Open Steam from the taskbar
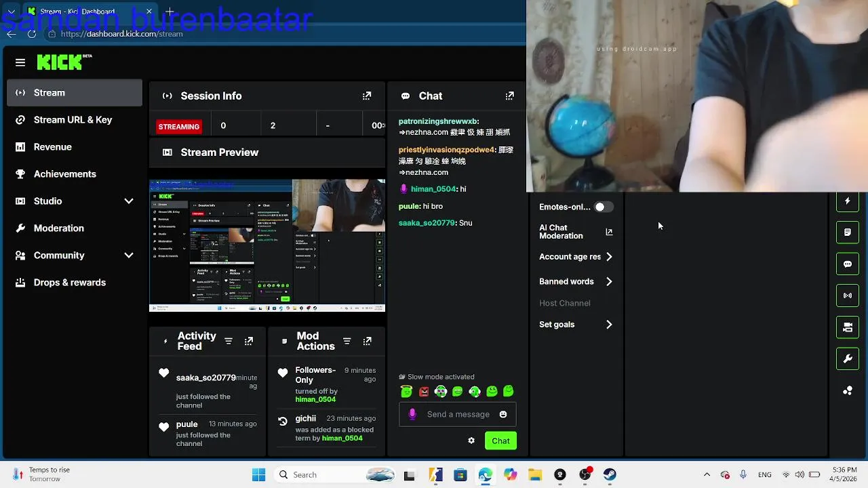The height and width of the screenshot is (488, 868). click(610, 475)
